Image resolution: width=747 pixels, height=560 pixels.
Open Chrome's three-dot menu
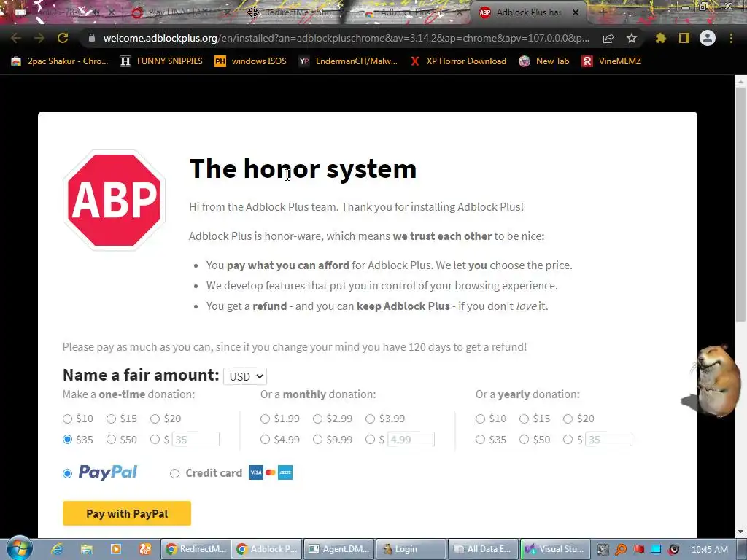(731, 38)
